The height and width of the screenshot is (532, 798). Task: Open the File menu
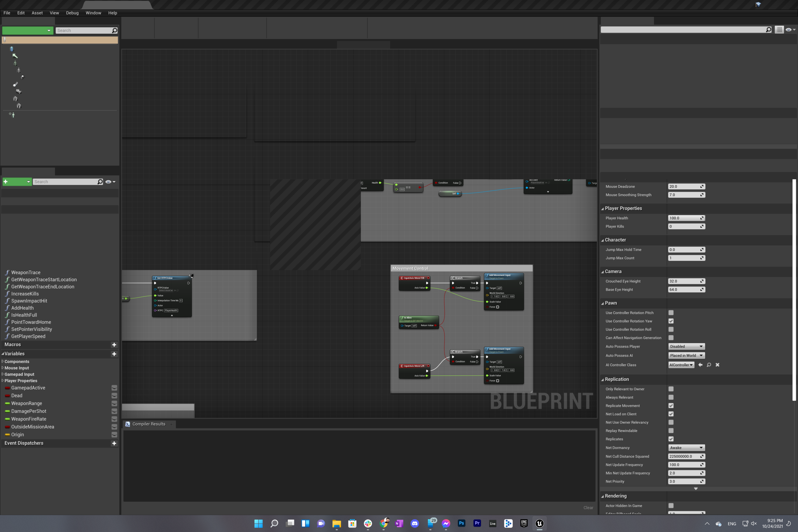pyautogui.click(x=7, y=13)
